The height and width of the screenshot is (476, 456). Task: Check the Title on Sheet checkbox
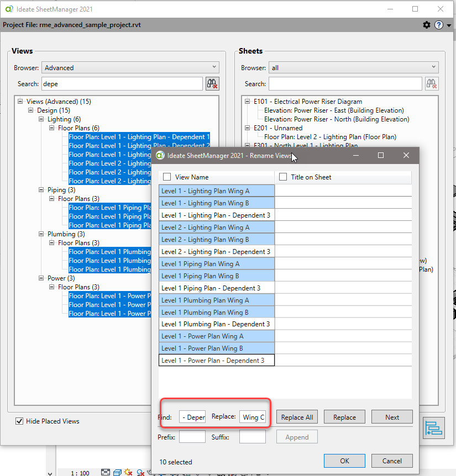coord(282,176)
